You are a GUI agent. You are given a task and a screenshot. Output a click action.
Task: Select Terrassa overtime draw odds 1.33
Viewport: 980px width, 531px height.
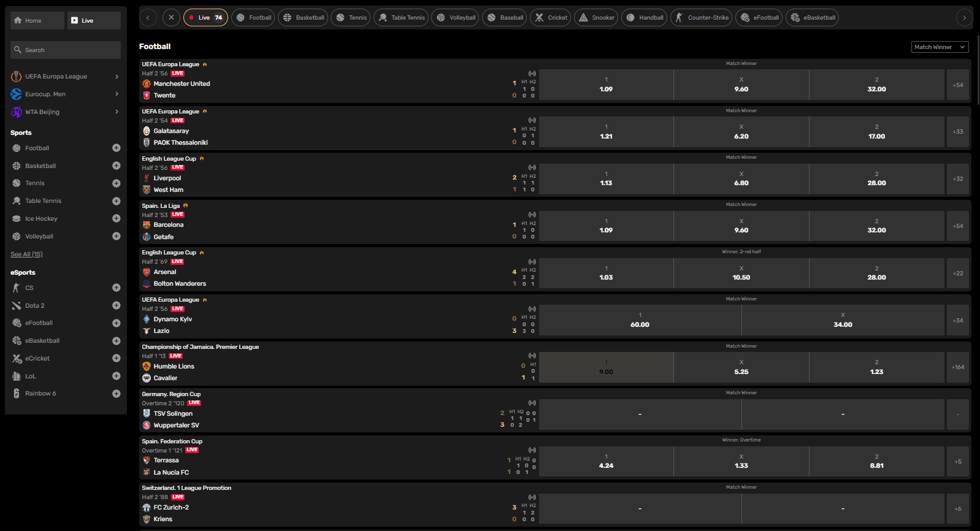click(x=741, y=461)
